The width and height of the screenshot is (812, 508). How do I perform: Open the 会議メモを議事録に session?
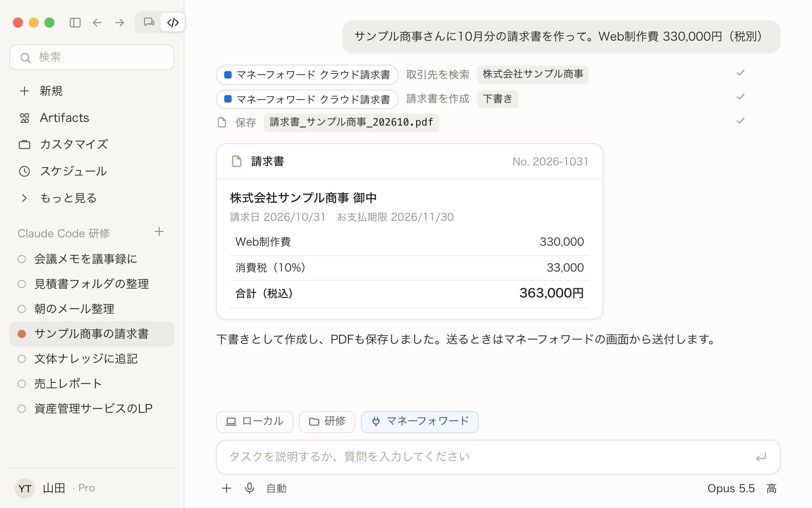92,259
